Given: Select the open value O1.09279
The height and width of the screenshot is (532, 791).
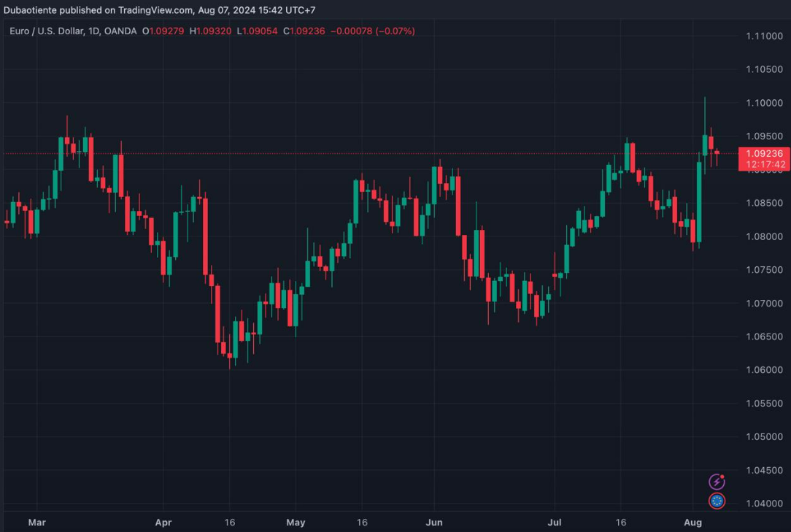Looking at the screenshot, I should point(163,31).
